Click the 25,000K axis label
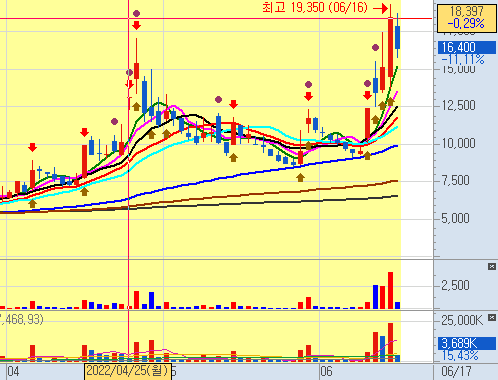 click(462, 321)
